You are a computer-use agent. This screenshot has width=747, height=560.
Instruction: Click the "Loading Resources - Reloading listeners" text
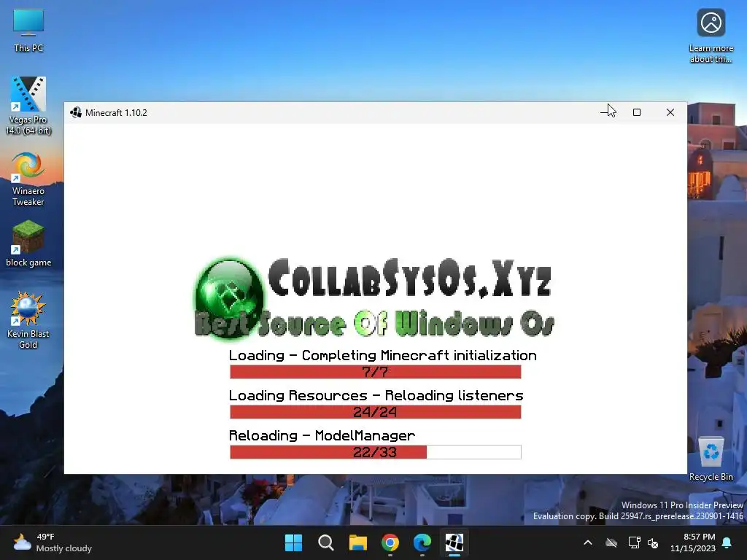(376, 396)
